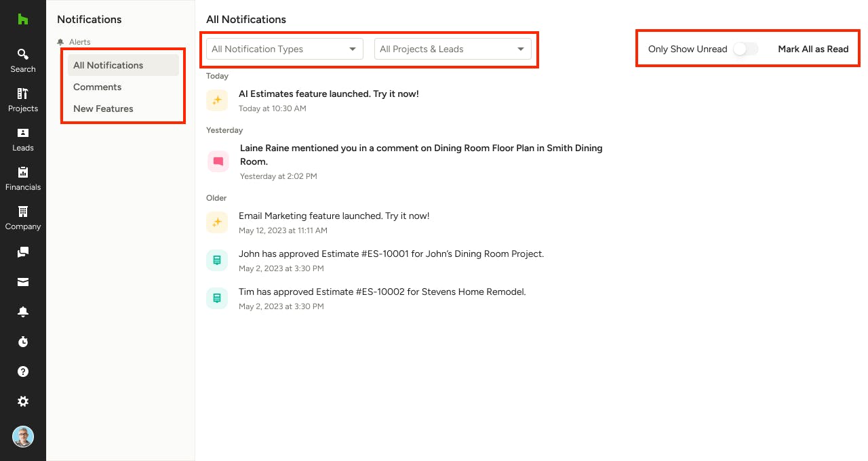Image resolution: width=868 pixels, height=461 pixels.
Task: Click the 'Yesterday' group heading
Action: 224,130
